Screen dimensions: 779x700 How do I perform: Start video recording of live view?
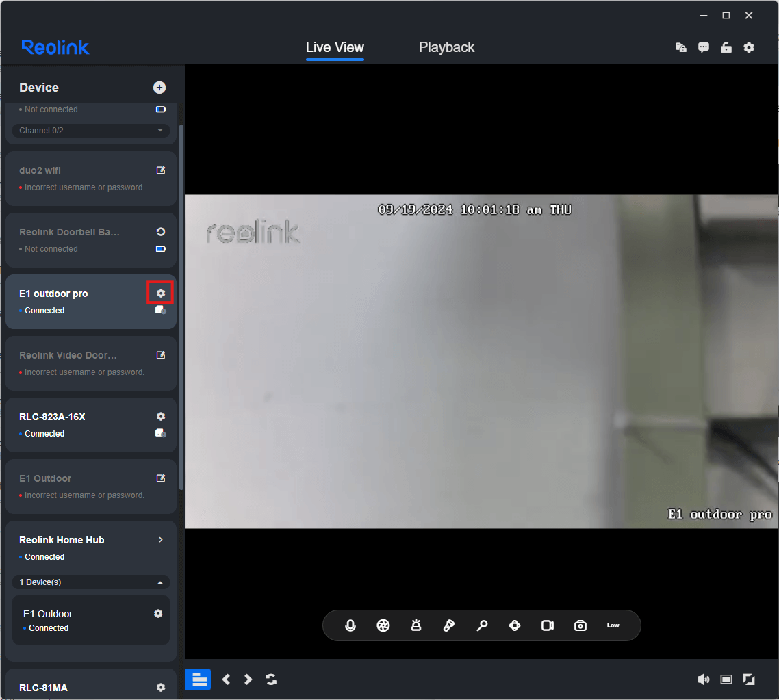tap(548, 625)
